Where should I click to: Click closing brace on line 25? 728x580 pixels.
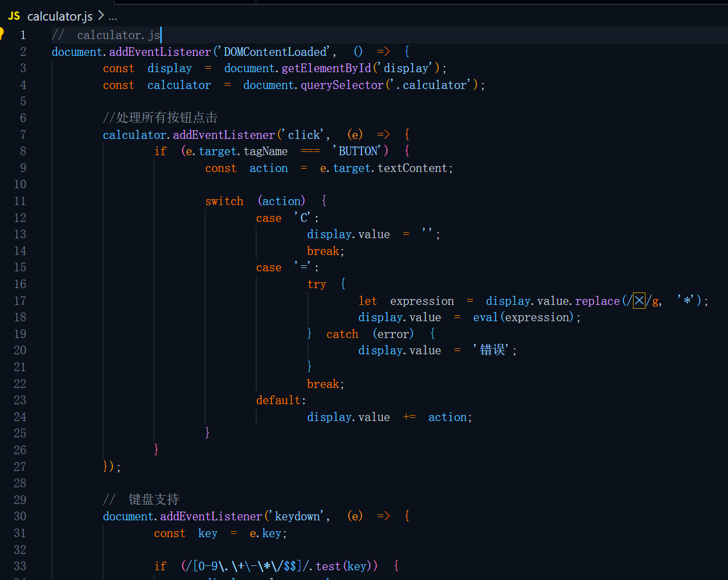pos(207,433)
